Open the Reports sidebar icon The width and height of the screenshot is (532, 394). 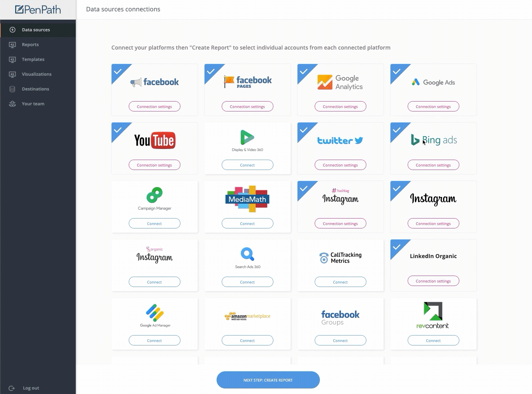click(12, 44)
